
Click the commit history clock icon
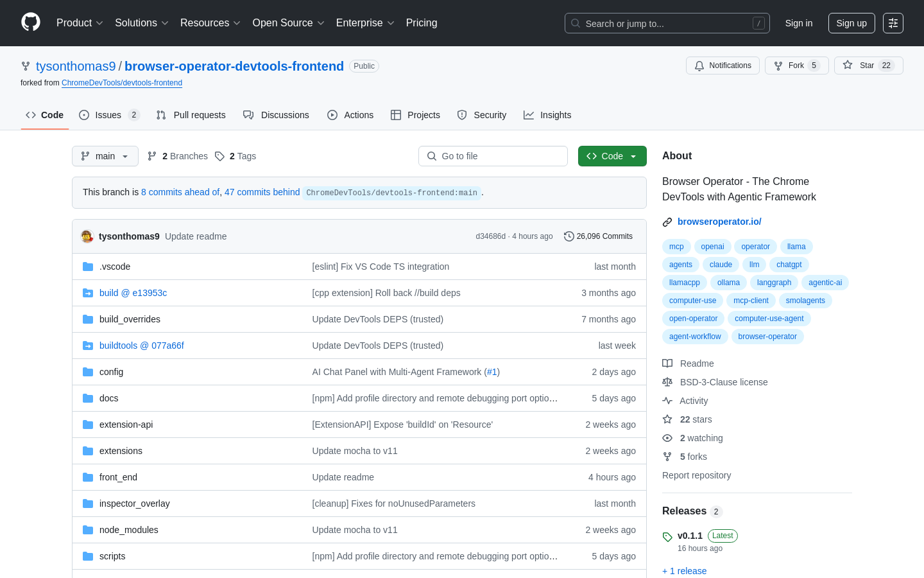click(x=569, y=236)
